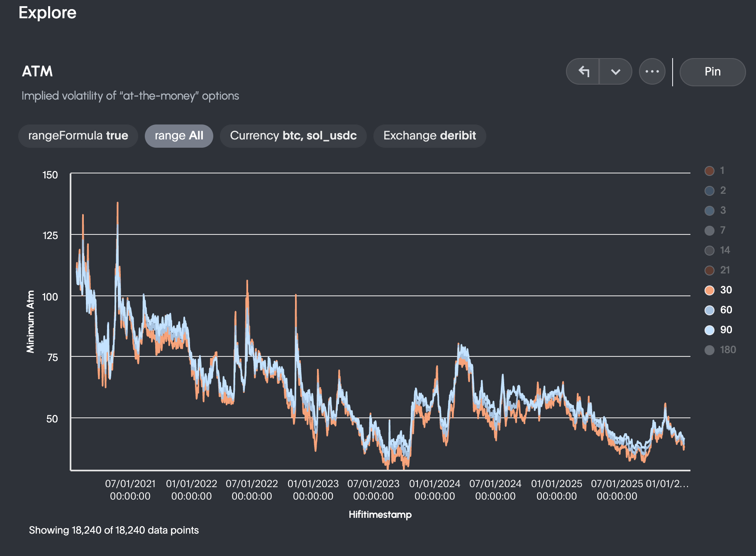Click the legend dot for series 21
Screen dimensions: 756x556
tap(709, 270)
